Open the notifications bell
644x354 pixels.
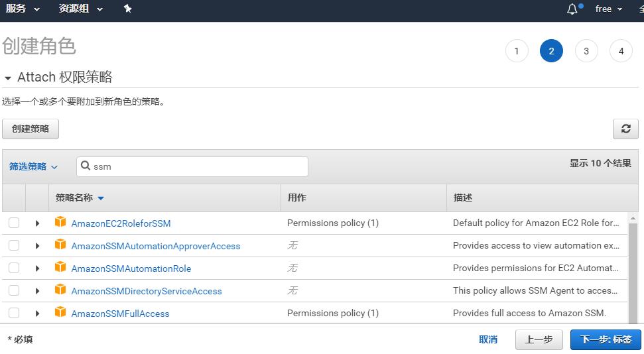[572, 9]
